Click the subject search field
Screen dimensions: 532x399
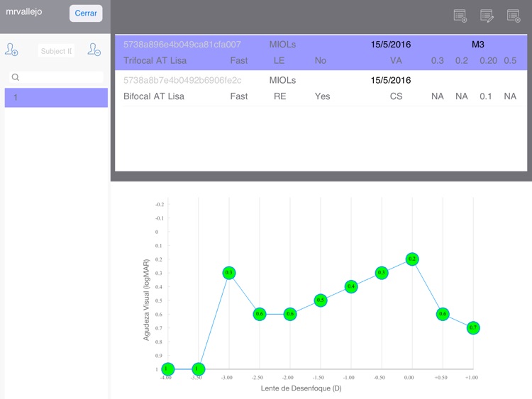[x=56, y=77]
